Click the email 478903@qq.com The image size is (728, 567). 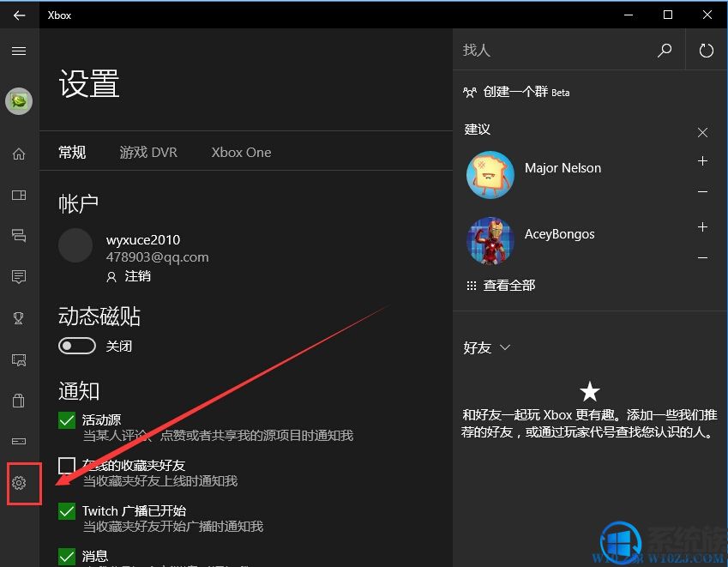pos(158,257)
